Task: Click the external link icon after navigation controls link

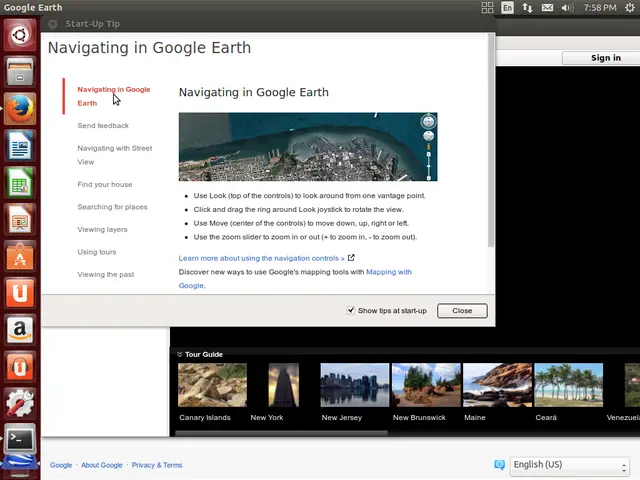Action: click(x=351, y=258)
